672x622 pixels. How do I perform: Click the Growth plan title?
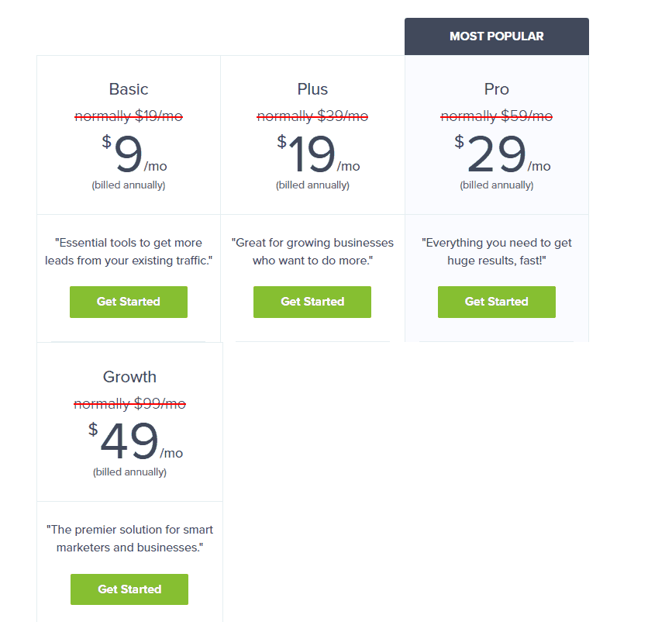coord(129,377)
